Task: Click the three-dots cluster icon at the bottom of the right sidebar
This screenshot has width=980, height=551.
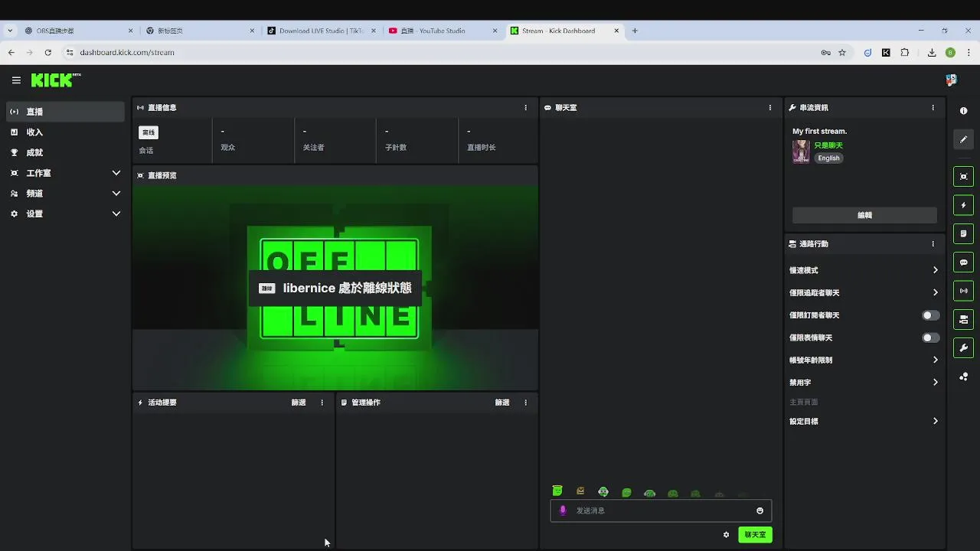Action: (x=963, y=377)
